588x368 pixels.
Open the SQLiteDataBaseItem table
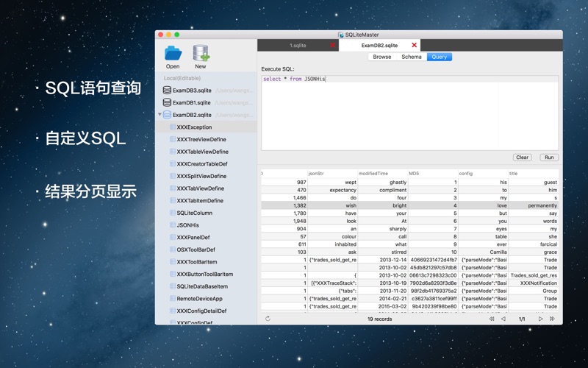tap(202, 286)
